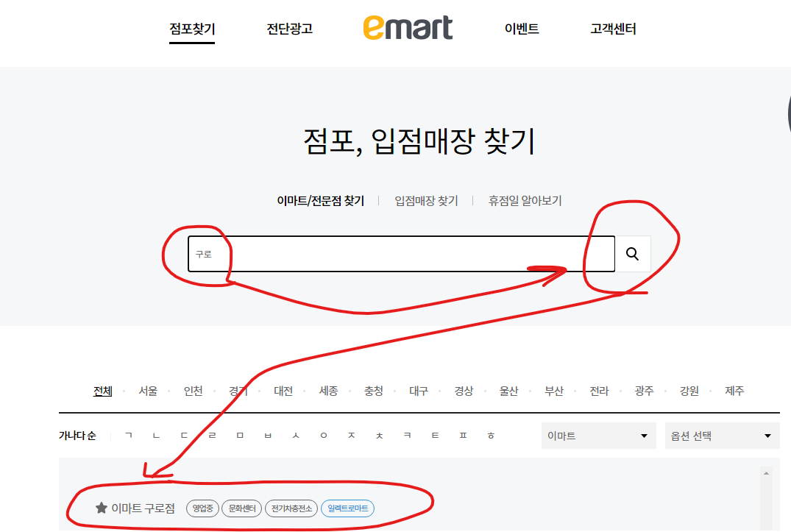Screen dimensions: 791x532
Task: Filter stores by 전라 region
Action: [x=599, y=391]
